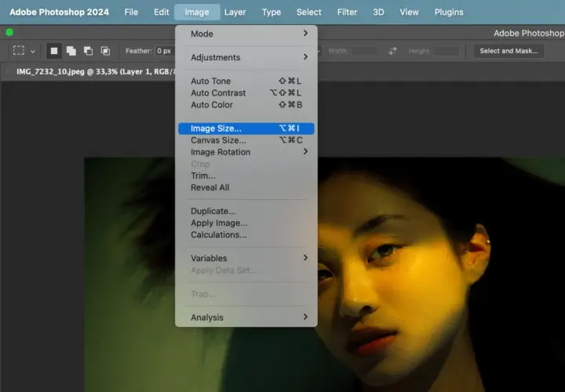Select the rectangular marquee tool preset icon
This screenshot has width=565, height=392.
(x=19, y=51)
